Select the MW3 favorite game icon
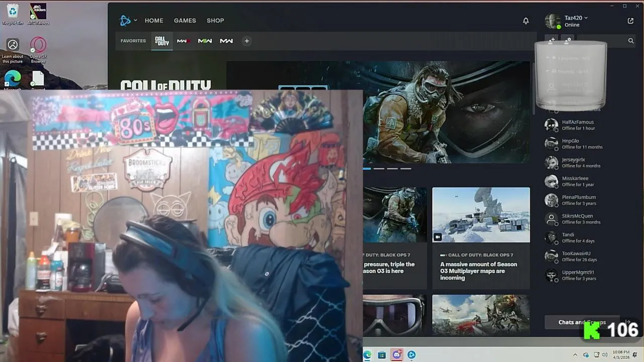 coord(183,41)
